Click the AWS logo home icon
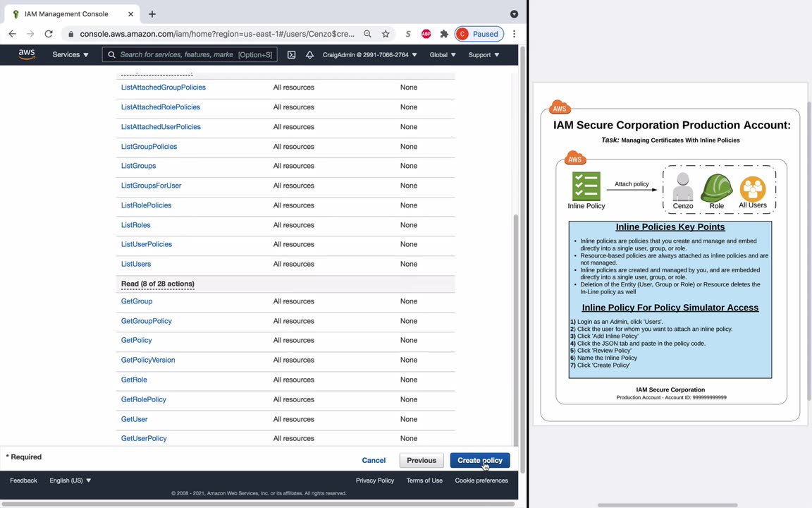Image resolution: width=812 pixels, height=508 pixels. [27, 54]
